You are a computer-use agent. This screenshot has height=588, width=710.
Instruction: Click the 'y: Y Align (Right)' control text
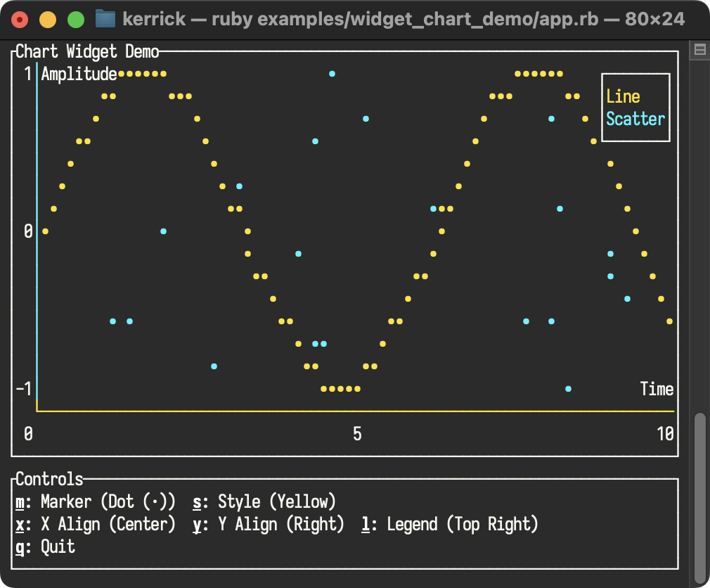pyautogui.click(x=268, y=524)
